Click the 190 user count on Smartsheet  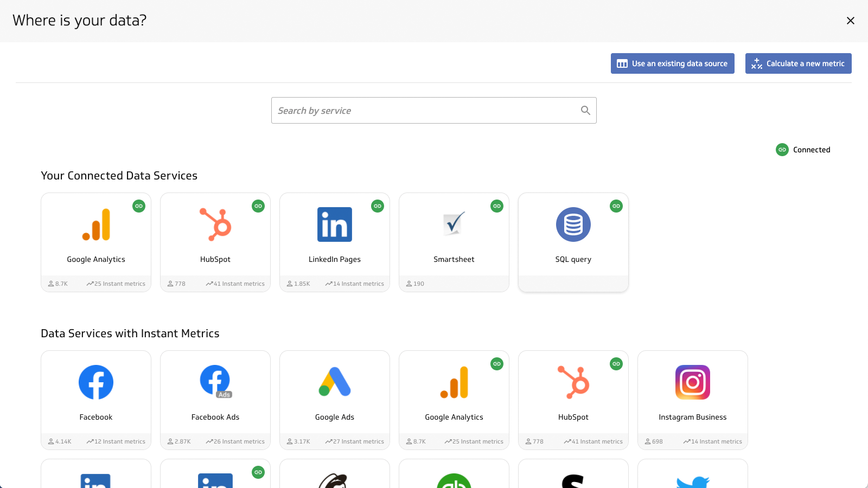coord(416,284)
